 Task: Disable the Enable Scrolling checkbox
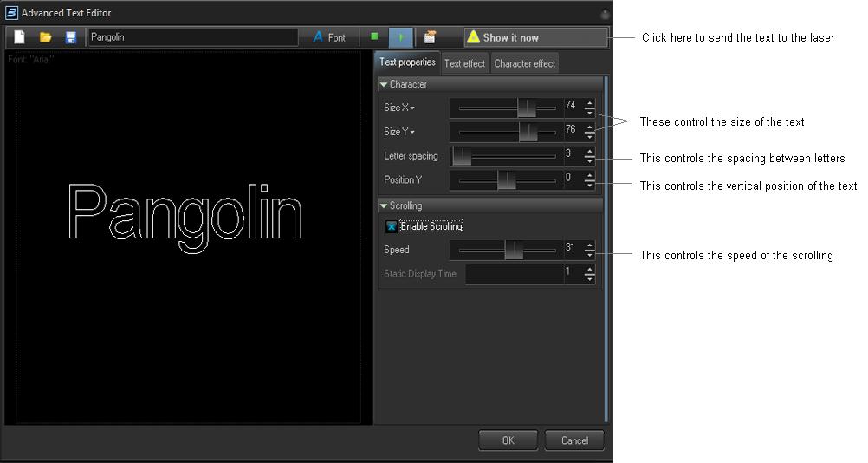coord(392,226)
